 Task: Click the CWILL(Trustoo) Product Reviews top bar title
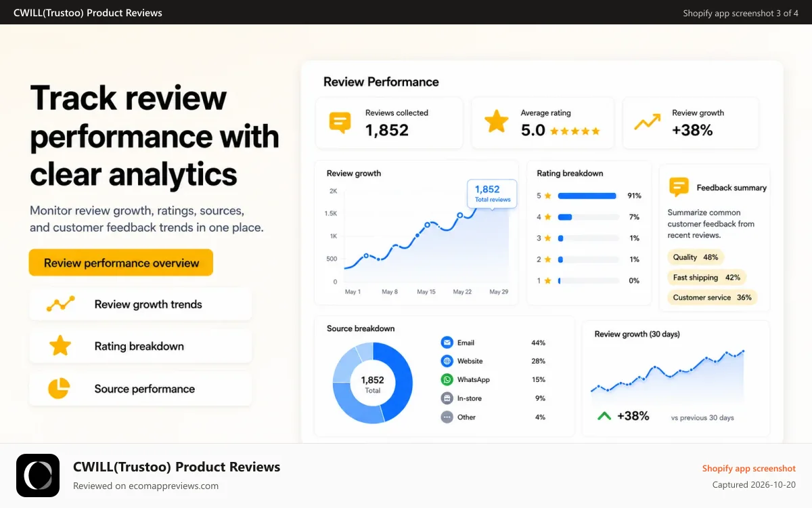88,12
